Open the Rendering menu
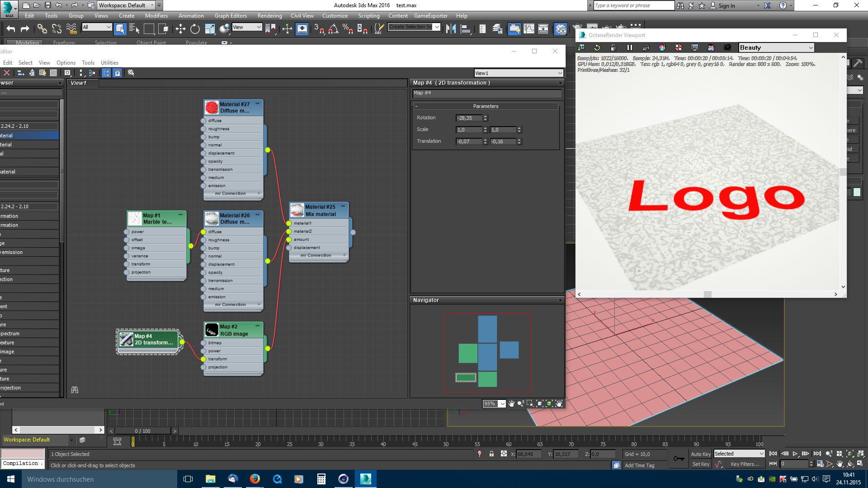The width and height of the screenshot is (868, 488). 269,15
